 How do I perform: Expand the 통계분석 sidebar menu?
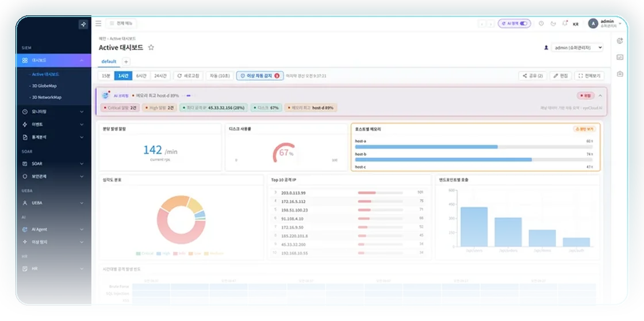pyautogui.click(x=81, y=137)
